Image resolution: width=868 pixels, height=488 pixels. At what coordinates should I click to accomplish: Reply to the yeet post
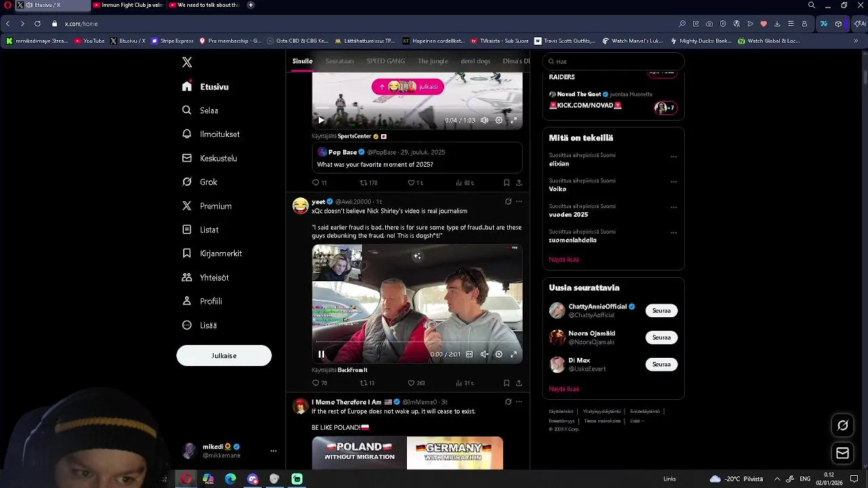(x=319, y=383)
